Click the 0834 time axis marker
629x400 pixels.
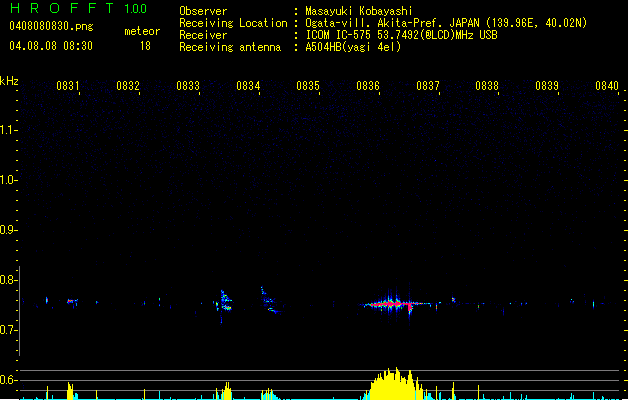click(x=248, y=86)
